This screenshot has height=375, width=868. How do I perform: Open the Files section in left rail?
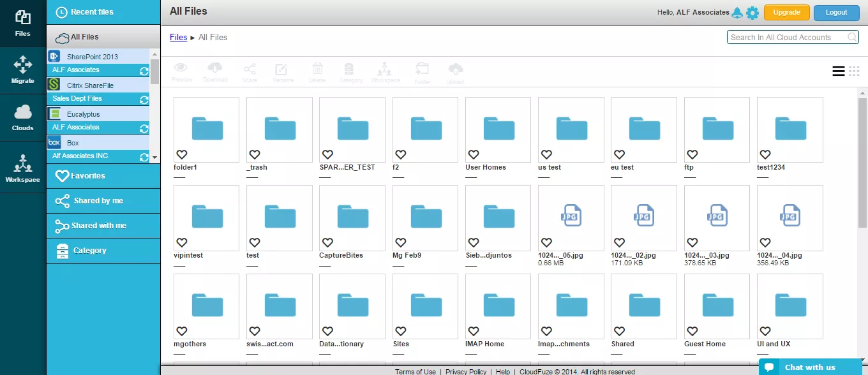tap(23, 23)
